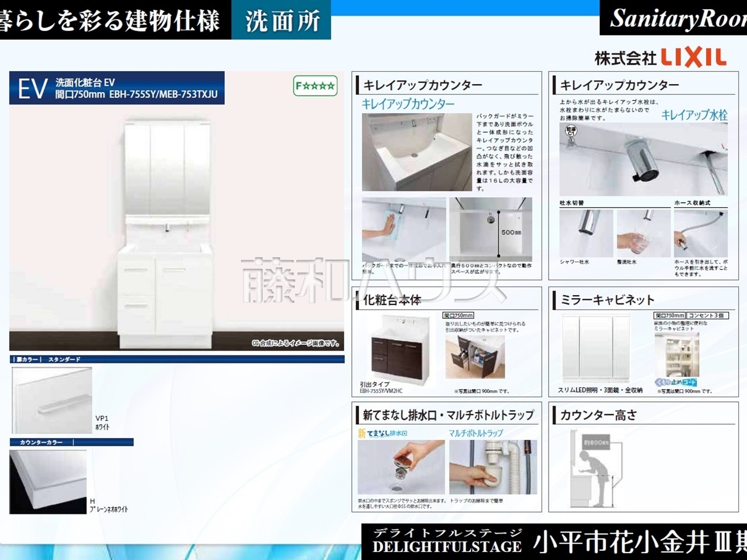Click the right キレイアップカウンター section heading
Viewport: 747px width, 560px height.
pos(619,85)
